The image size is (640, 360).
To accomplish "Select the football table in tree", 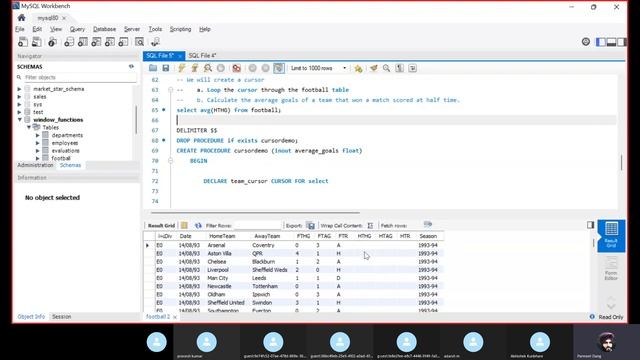I will [61, 158].
